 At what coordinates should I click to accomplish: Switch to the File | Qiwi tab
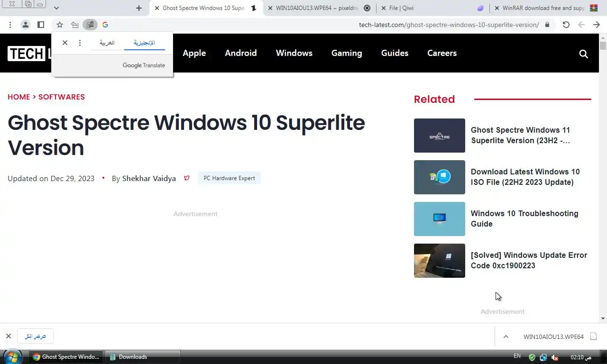tap(432, 8)
